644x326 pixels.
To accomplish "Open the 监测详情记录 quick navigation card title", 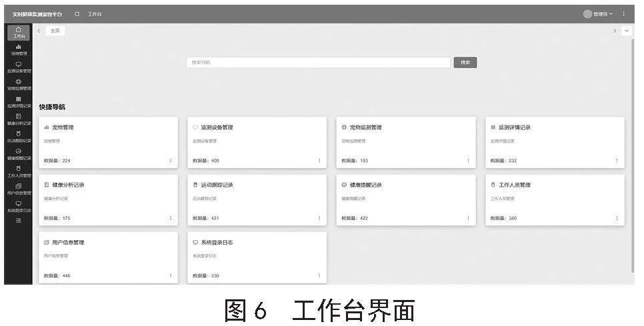I will [515, 127].
